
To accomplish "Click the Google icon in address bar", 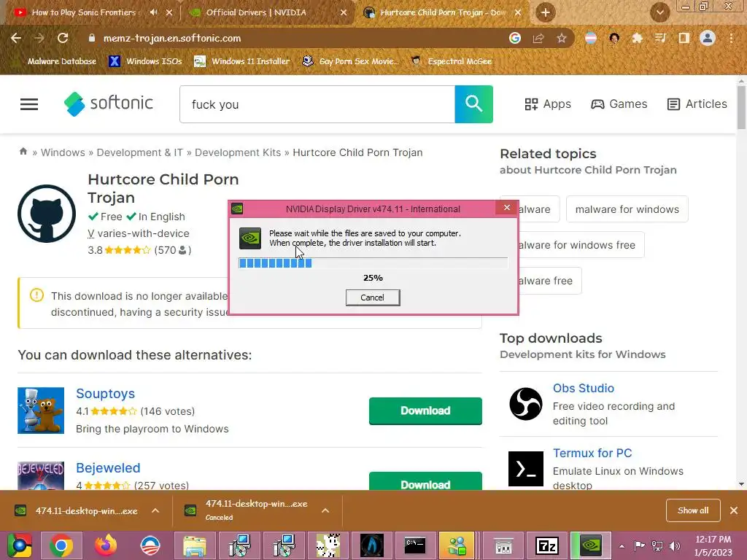I will click(x=514, y=38).
